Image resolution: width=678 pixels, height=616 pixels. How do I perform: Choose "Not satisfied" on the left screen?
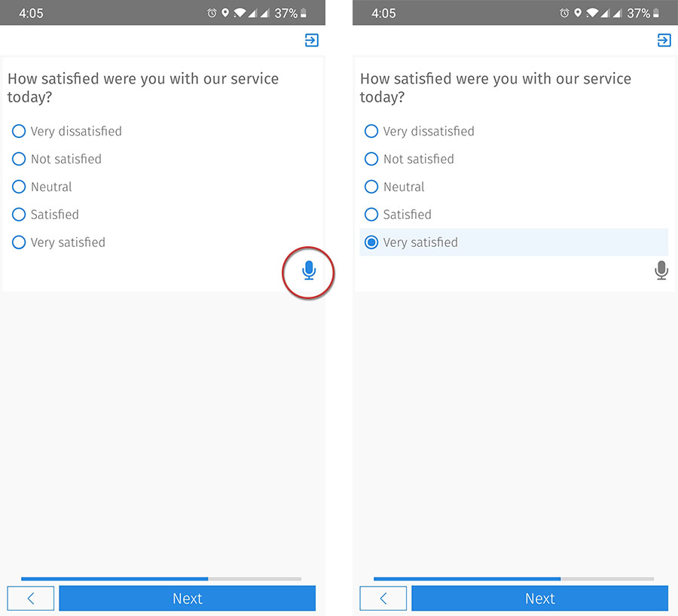[x=20, y=159]
